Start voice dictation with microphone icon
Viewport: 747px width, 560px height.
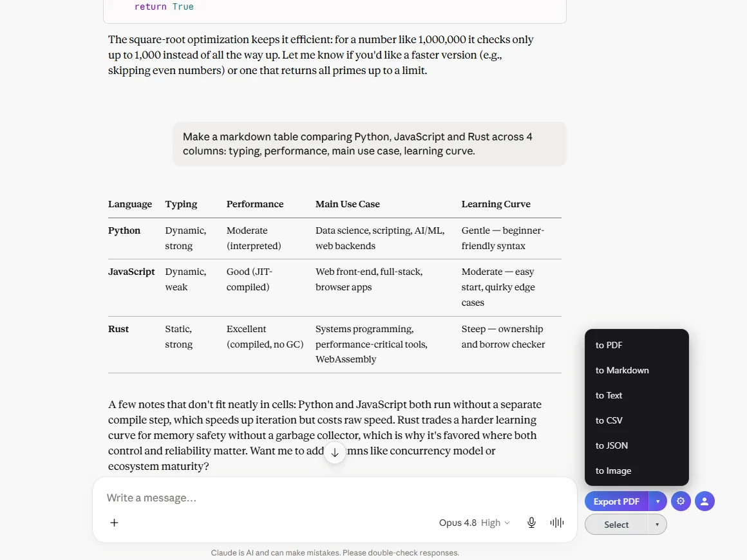pos(532,523)
